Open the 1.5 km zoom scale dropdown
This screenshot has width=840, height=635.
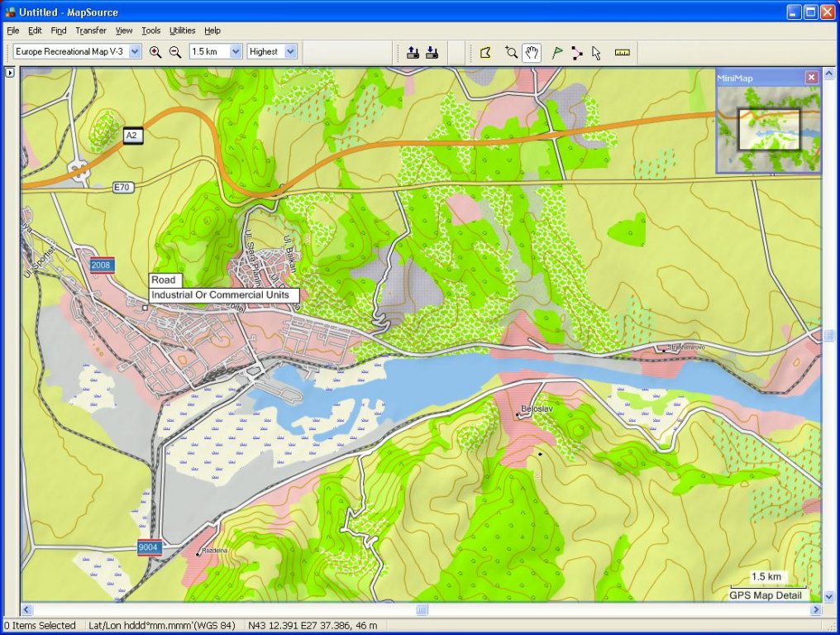coord(236,52)
